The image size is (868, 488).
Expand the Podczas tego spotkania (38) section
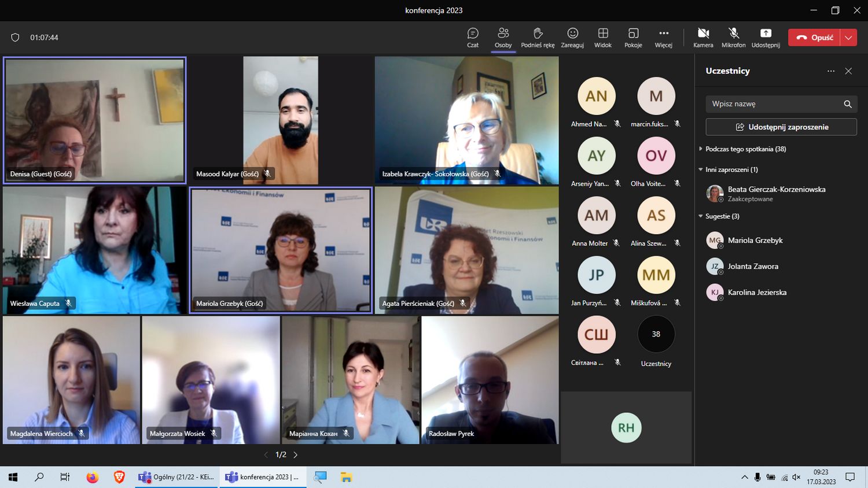[x=745, y=149]
